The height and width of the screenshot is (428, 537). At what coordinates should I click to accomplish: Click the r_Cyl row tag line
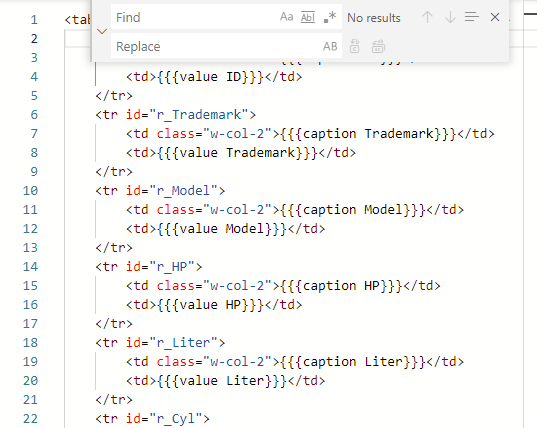152,419
